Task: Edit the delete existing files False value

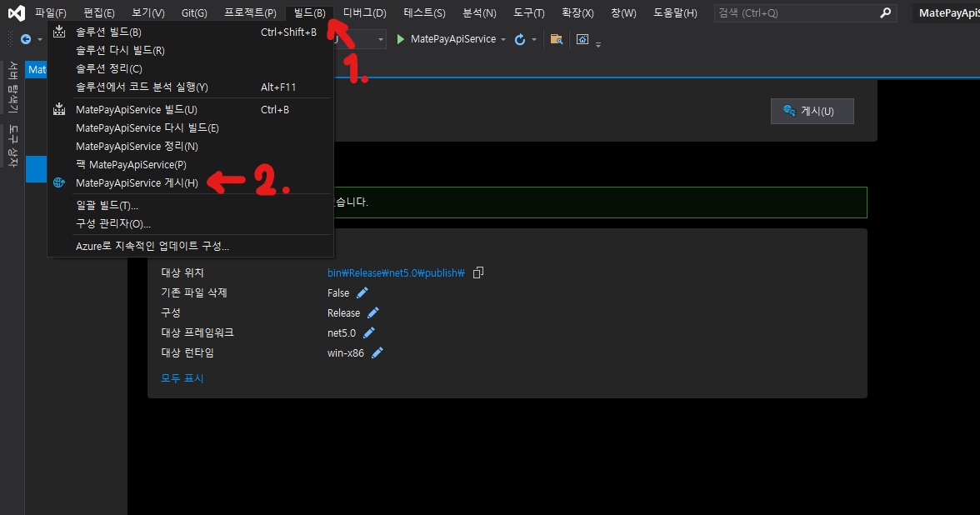Action: pos(362,292)
